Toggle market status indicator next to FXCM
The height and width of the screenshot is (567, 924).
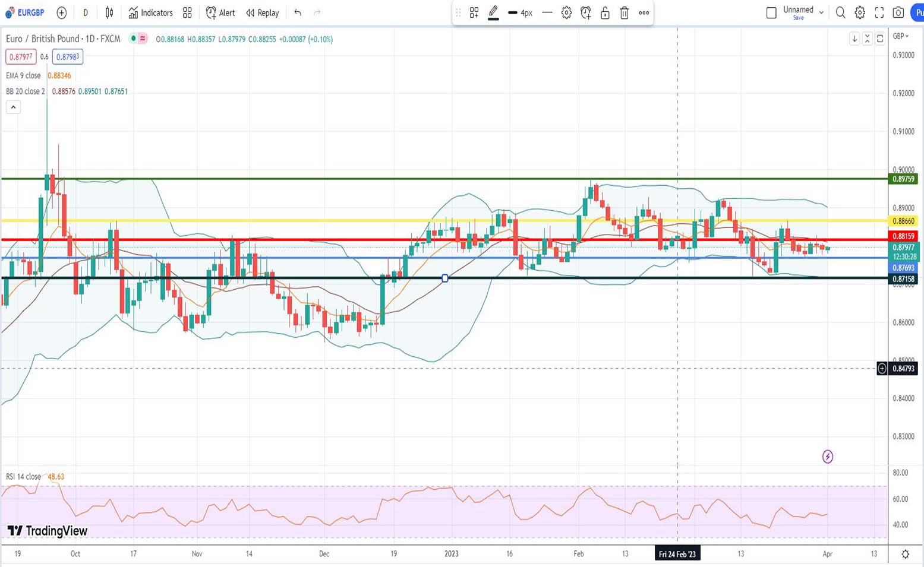(x=134, y=39)
